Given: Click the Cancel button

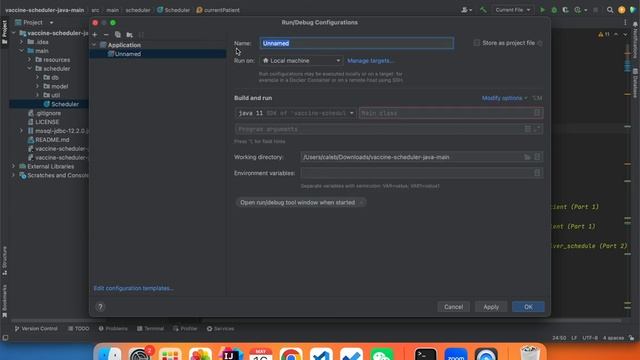Looking at the screenshot, I should point(453,307).
